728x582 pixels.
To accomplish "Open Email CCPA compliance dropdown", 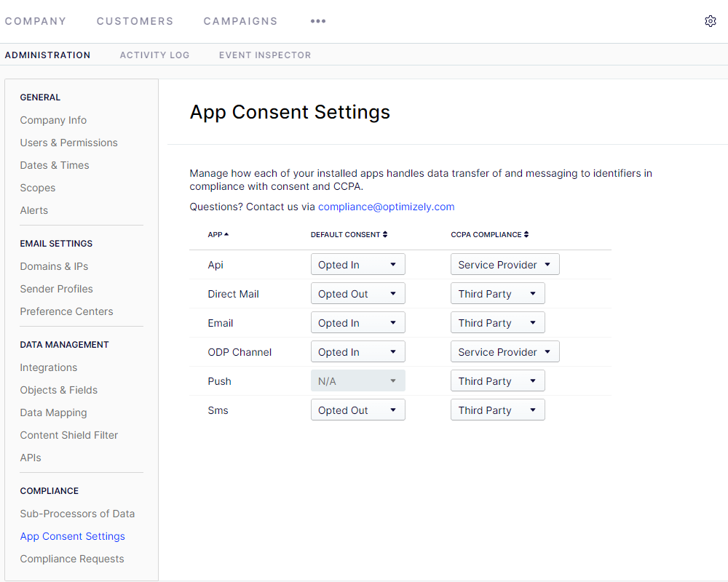I will (498, 323).
